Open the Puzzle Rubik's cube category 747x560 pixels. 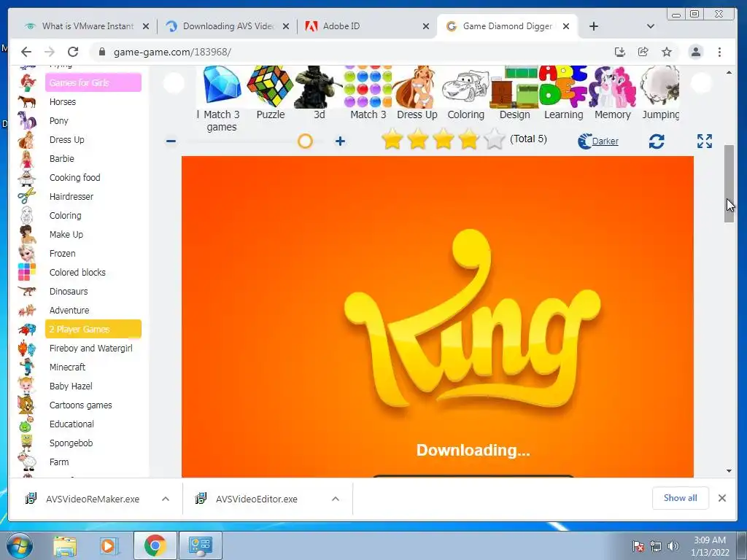(270, 87)
